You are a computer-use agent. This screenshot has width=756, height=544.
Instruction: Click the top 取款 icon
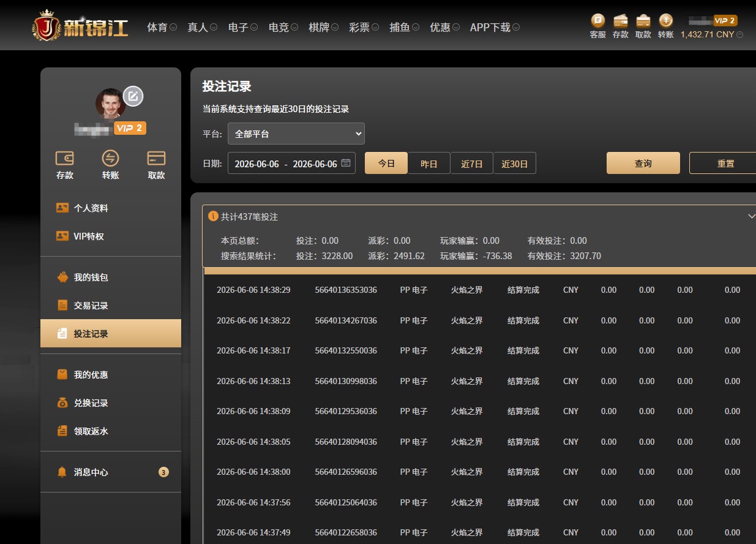pos(643,20)
